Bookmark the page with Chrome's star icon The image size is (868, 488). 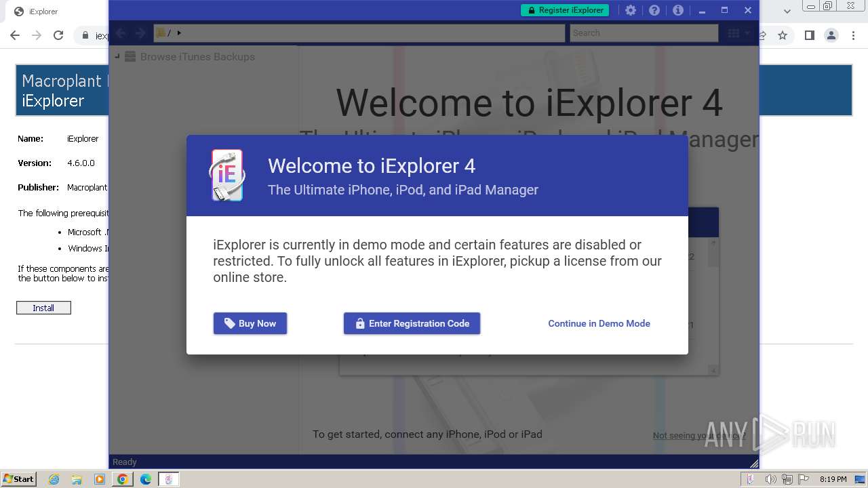click(783, 35)
